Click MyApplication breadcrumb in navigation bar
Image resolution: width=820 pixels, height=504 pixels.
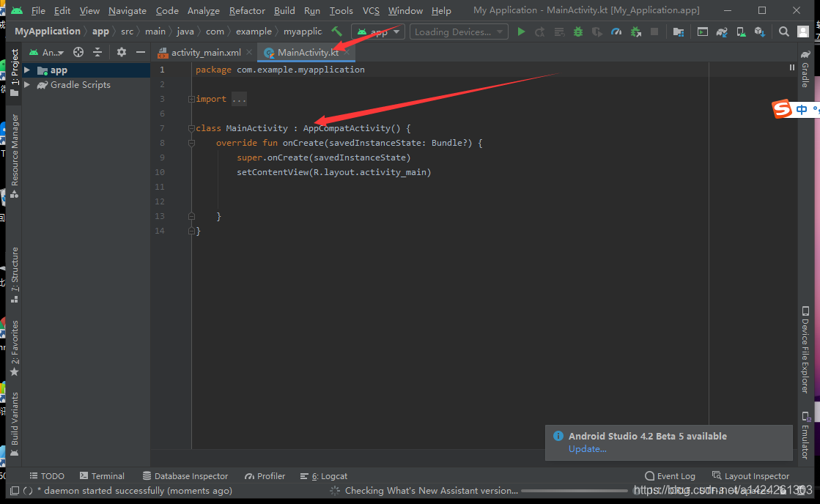click(48, 31)
